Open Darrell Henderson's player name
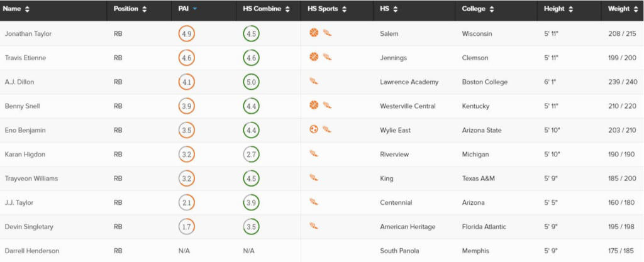The height and width of the screenshot is (262, 644). 32,251
